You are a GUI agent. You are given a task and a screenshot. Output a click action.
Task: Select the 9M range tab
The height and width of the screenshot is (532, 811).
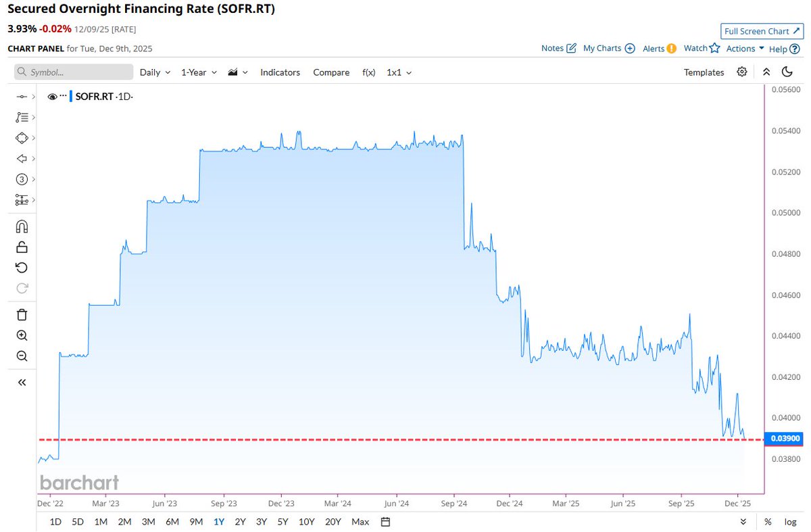[196, 522]
